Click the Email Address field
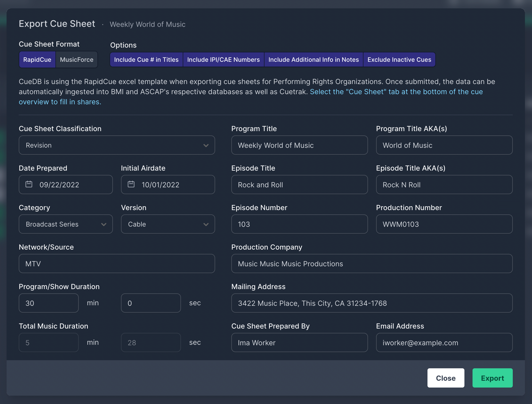Image resolution: width=532 pixels, height=404 pixels. [x=444, y=343]
